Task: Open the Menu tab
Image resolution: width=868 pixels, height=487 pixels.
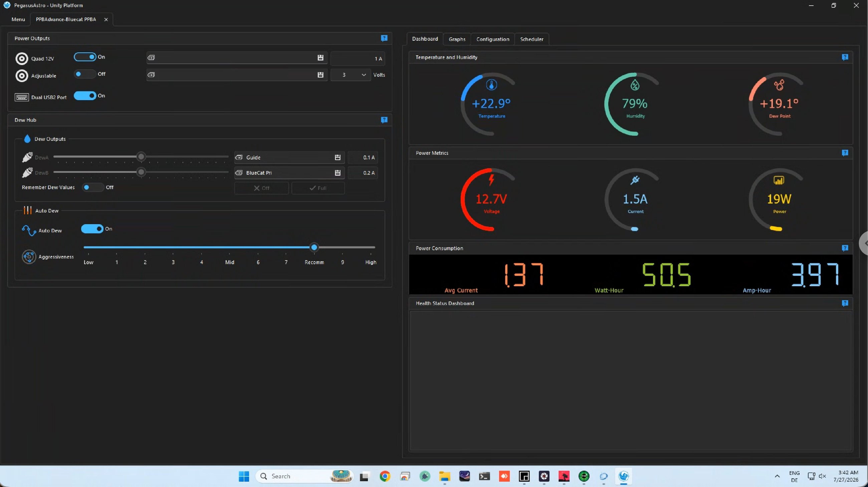Action: coord(18,20)
